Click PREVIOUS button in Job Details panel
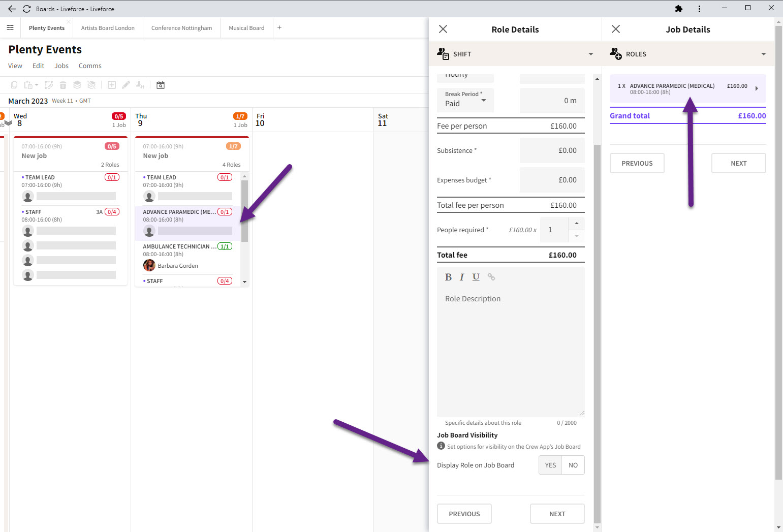The height and width of the screenshot is (532, 783). (x=637, y=163)
